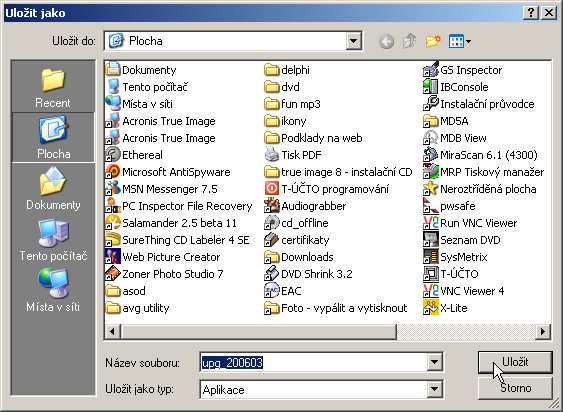Expand the Název souboru dropdown arrow
The width and height of the screenshot is (563, 412).
(x=434, y=362)
